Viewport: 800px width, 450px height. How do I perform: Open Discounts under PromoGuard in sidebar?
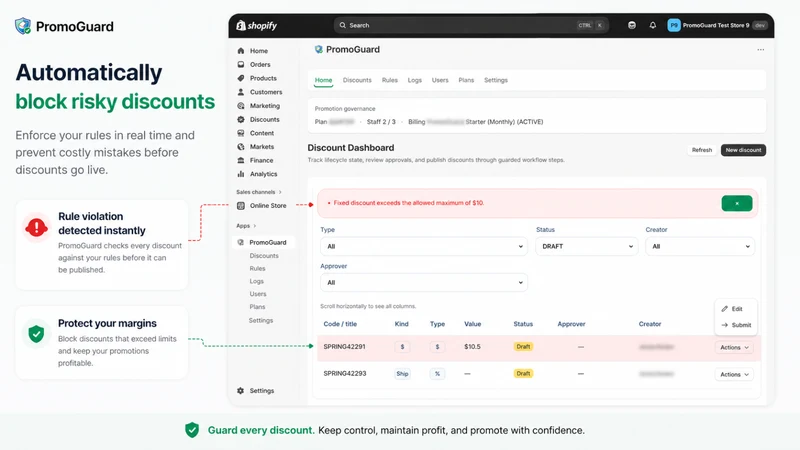point(264,256)
